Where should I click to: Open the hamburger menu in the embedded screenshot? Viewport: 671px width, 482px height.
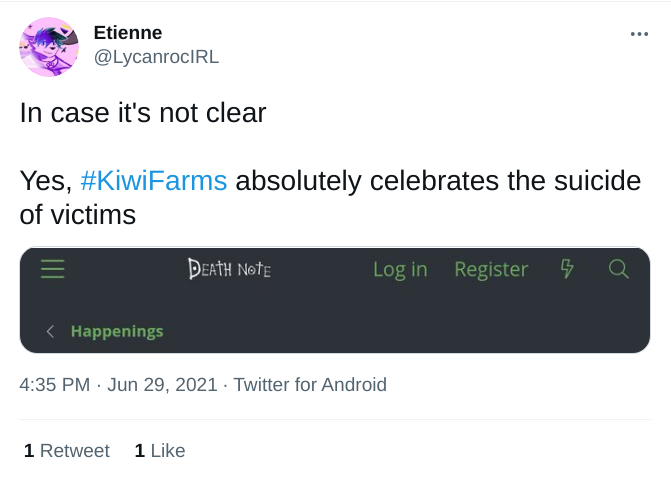[x=53, y=269]
